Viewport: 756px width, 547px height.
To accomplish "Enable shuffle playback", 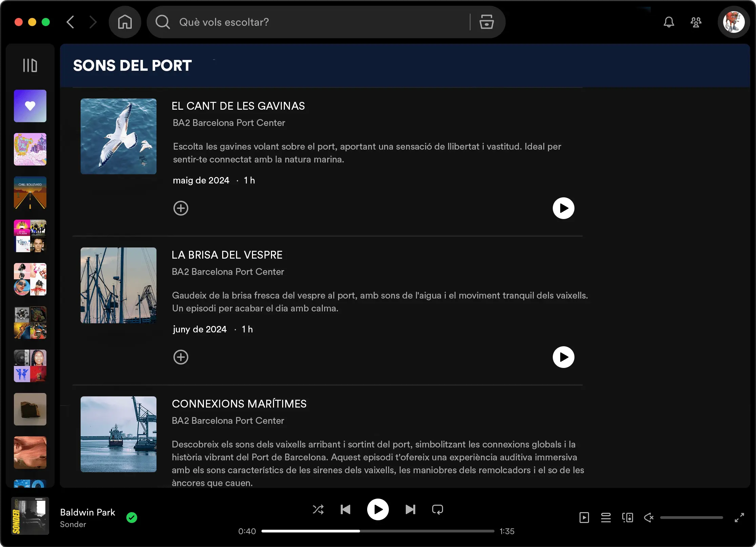I will pos(318,509).
